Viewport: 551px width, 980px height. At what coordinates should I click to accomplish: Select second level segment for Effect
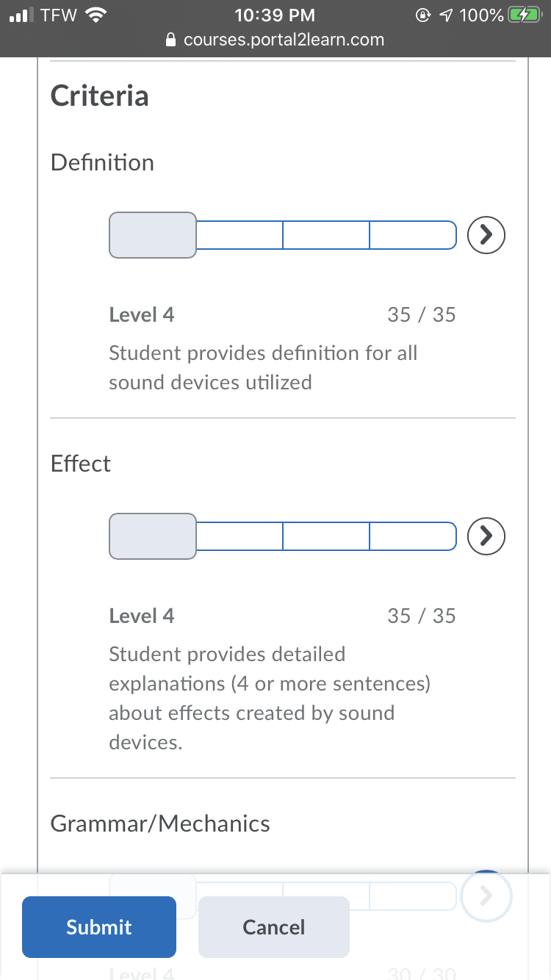coord(240,536)
